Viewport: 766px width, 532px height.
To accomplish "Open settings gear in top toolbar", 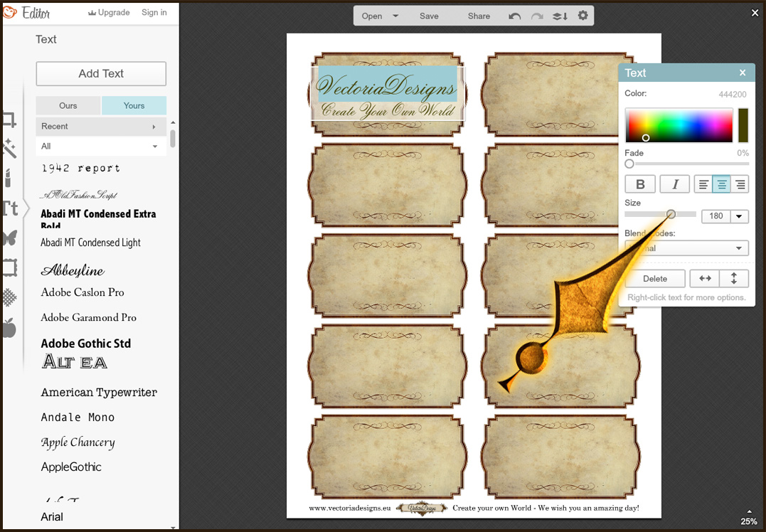I will (x=583, y=16).
